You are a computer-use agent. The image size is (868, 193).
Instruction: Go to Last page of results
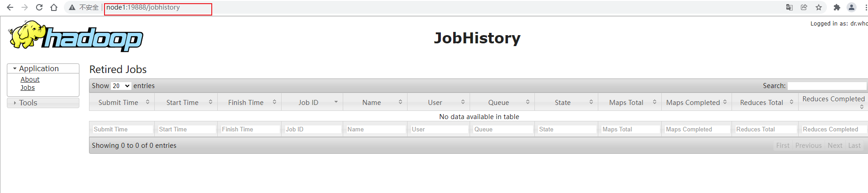[854, 146]
